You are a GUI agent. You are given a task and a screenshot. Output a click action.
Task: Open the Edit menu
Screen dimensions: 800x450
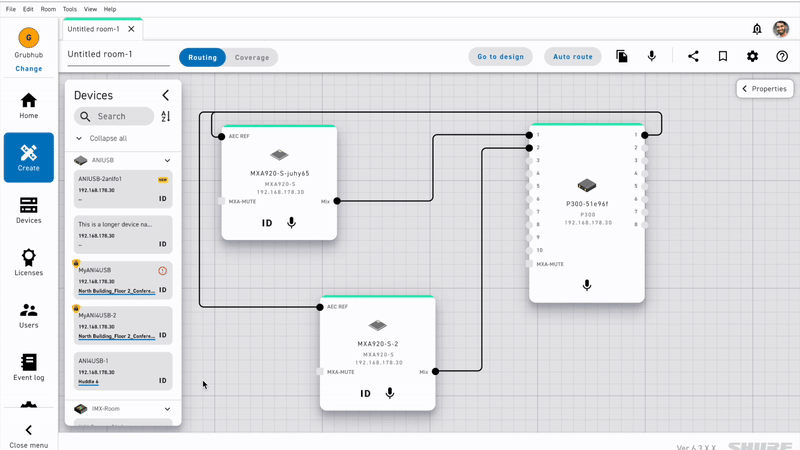28,9
